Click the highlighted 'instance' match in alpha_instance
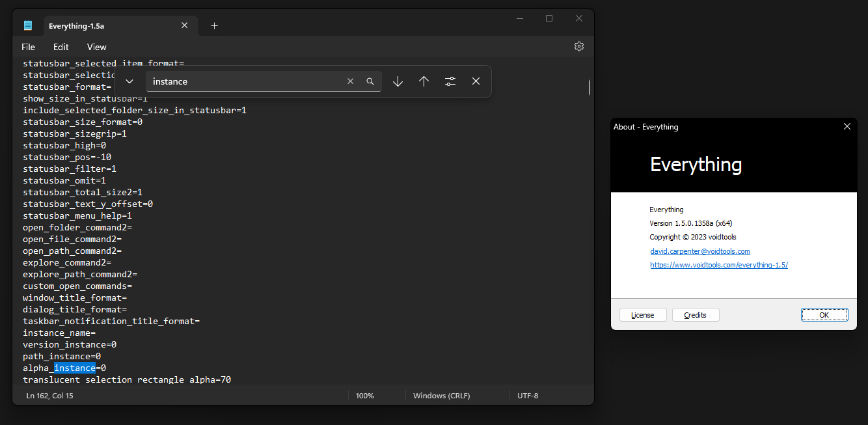The width and height of the screenshot is (868, 425). [75, 368]
